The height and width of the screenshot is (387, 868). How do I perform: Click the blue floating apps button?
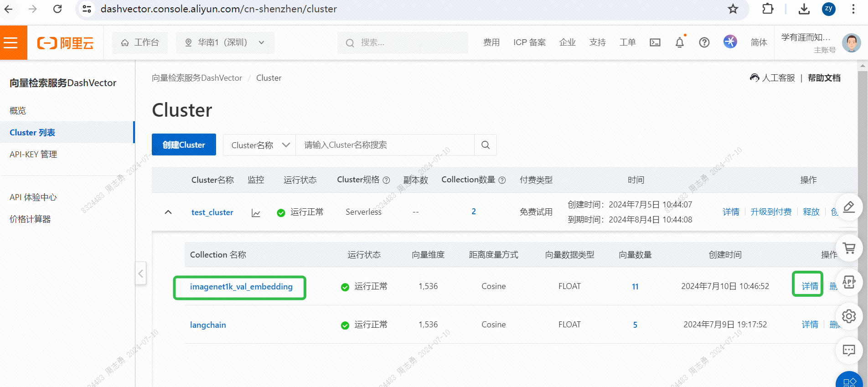tap(849, 381)
